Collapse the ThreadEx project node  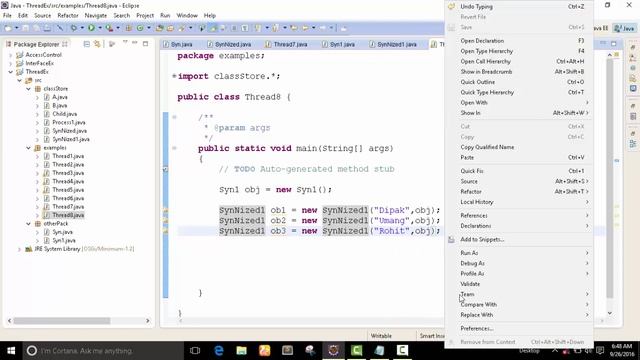tap(11, 72)
